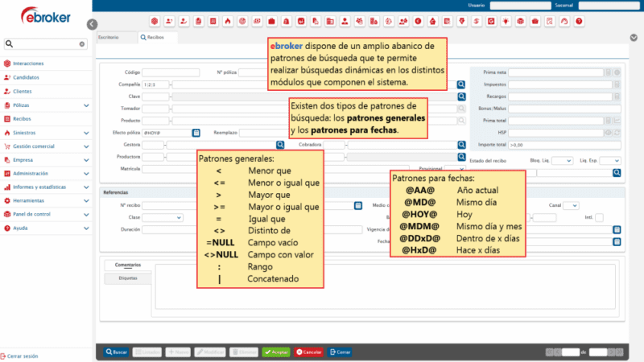Open the Efecto póliza calendar picker
Viewport: 644px width, 362px height.
pyautogui.click(x=196, y=133)
